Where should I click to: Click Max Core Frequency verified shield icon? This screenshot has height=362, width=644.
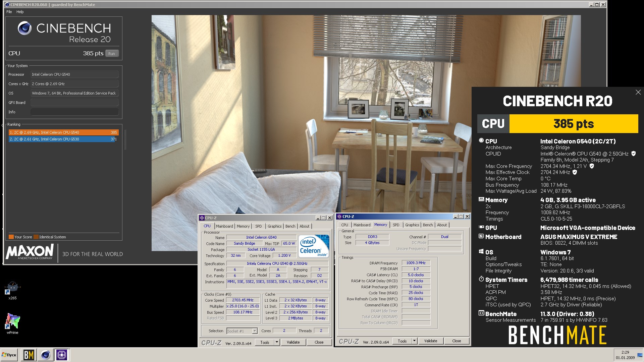pyautogui.click(x=592, y=166)
